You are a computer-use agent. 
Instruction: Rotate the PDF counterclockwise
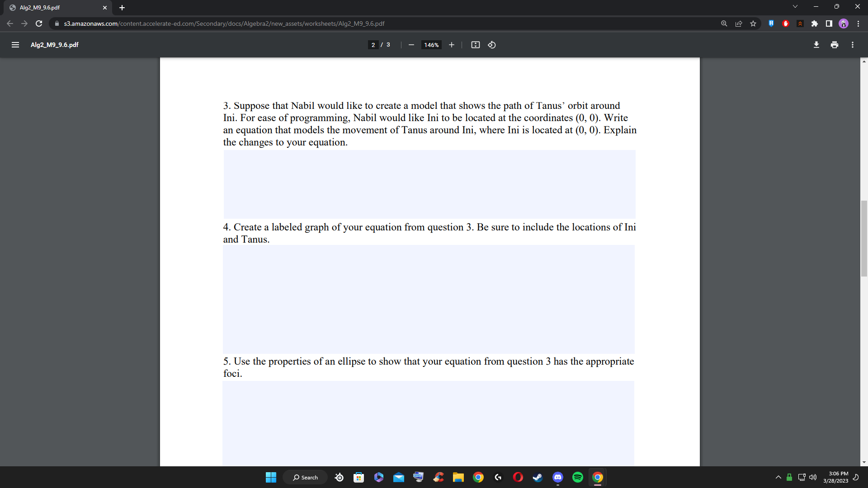tap(491, 45)
